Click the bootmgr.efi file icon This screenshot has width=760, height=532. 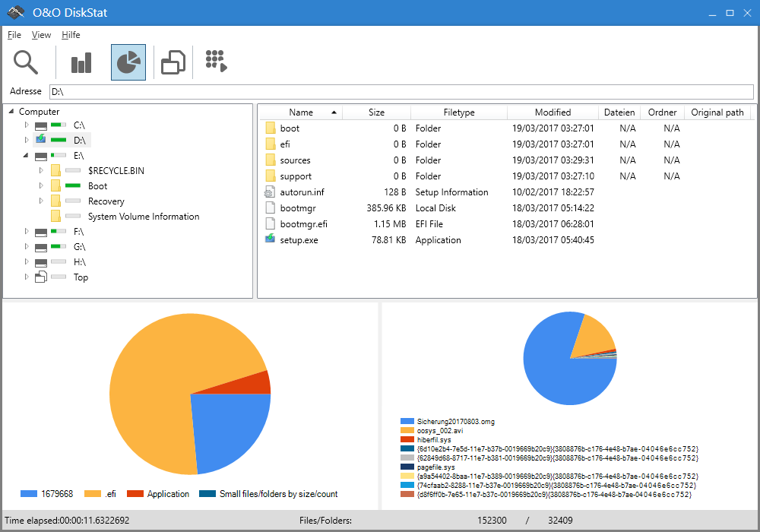[271, 224]
